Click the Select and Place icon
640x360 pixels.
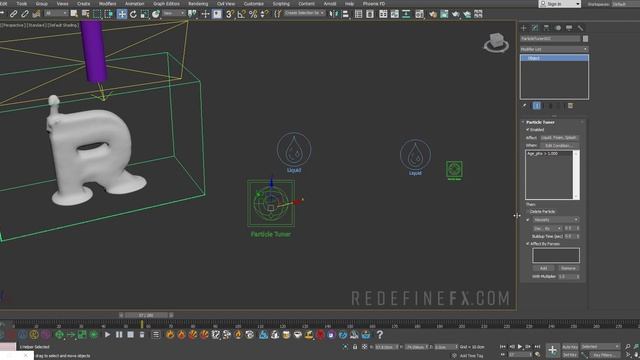156,14
